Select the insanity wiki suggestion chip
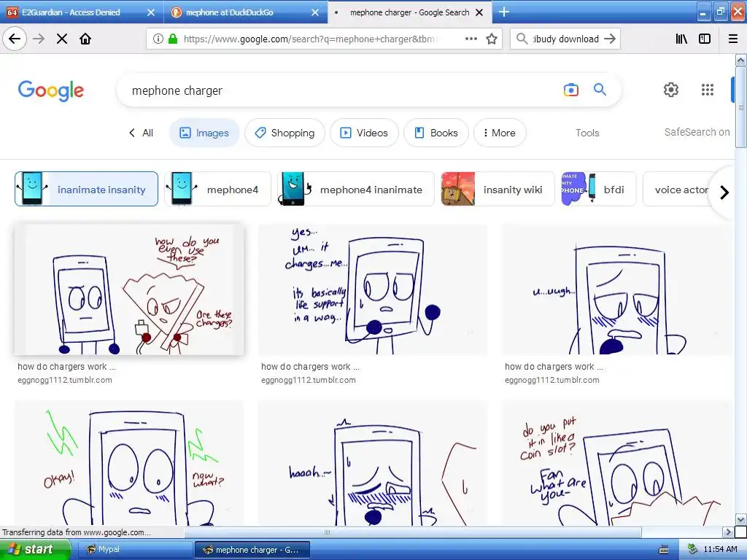 [498, 189]
